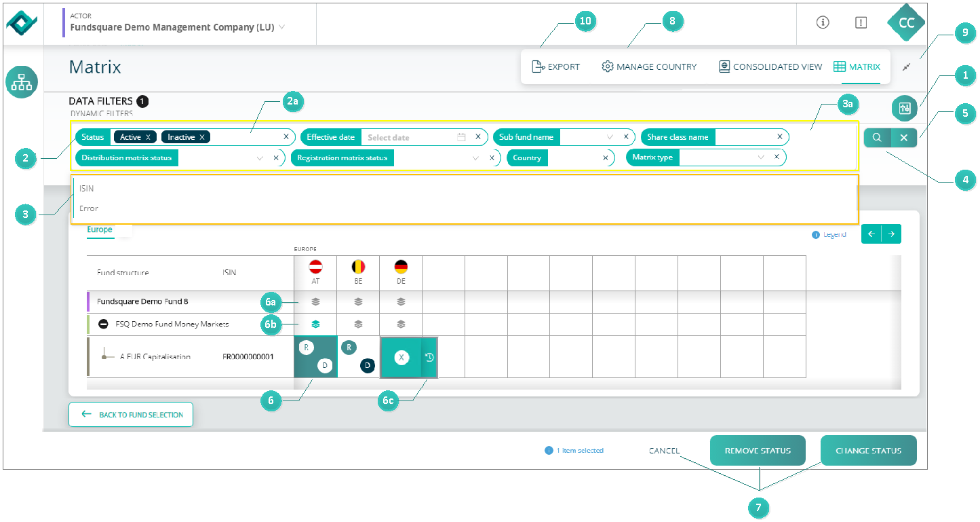This screenshot has width=980, height=522.
Task: Open the organization hierarchy sidebar icon
Action: point(22,82)
